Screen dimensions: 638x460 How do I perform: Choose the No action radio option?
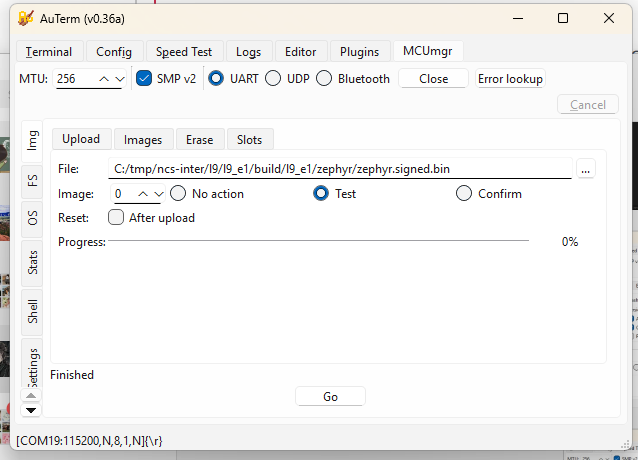click(178, 194)
